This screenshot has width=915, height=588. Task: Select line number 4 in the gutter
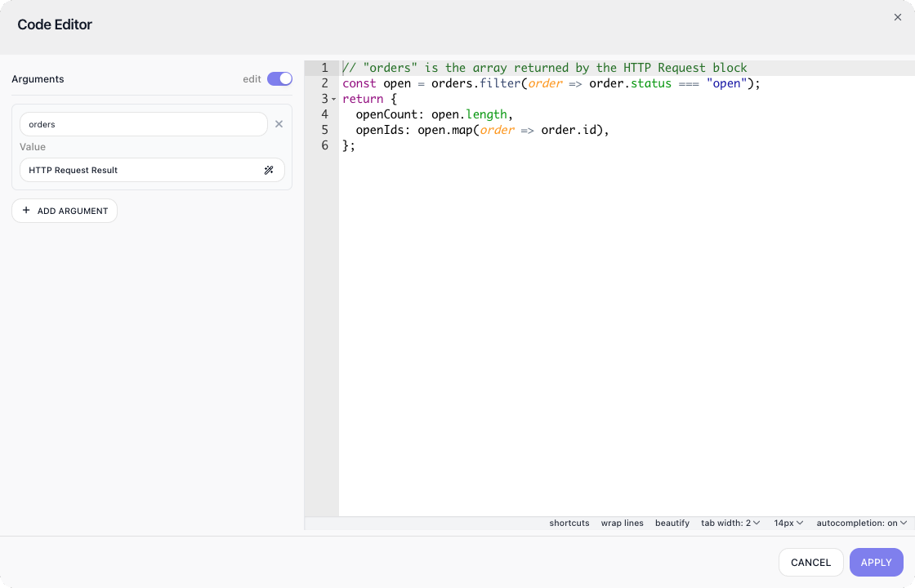325,114
